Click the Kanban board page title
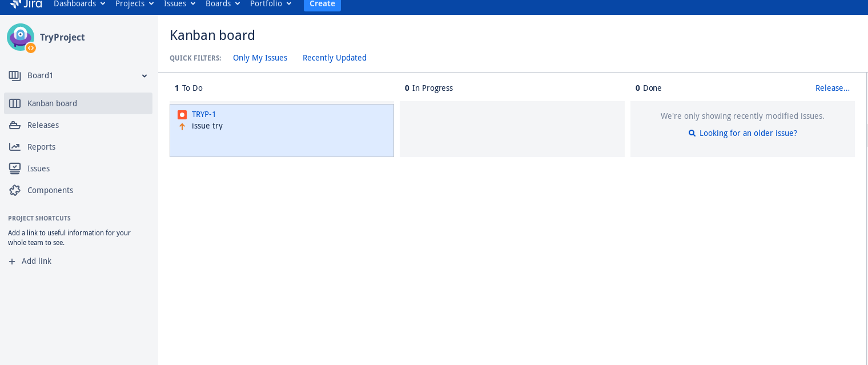The image size is (868, 365). click(212, 35)
